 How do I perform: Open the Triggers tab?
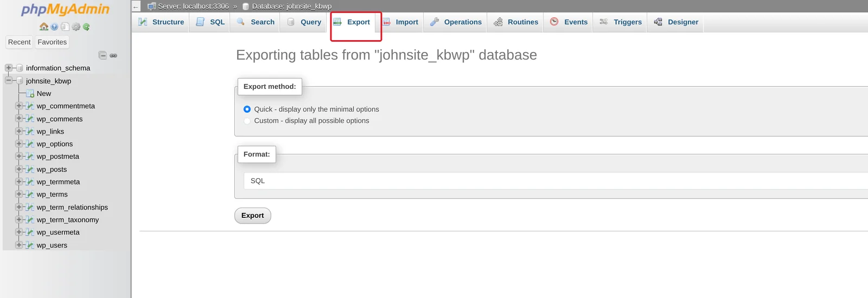click(621, 22)
